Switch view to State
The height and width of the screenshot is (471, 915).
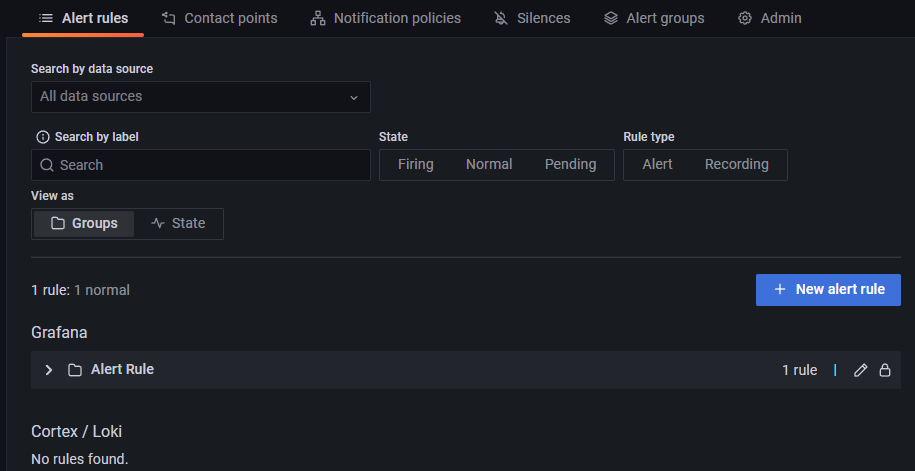point(178,224)
